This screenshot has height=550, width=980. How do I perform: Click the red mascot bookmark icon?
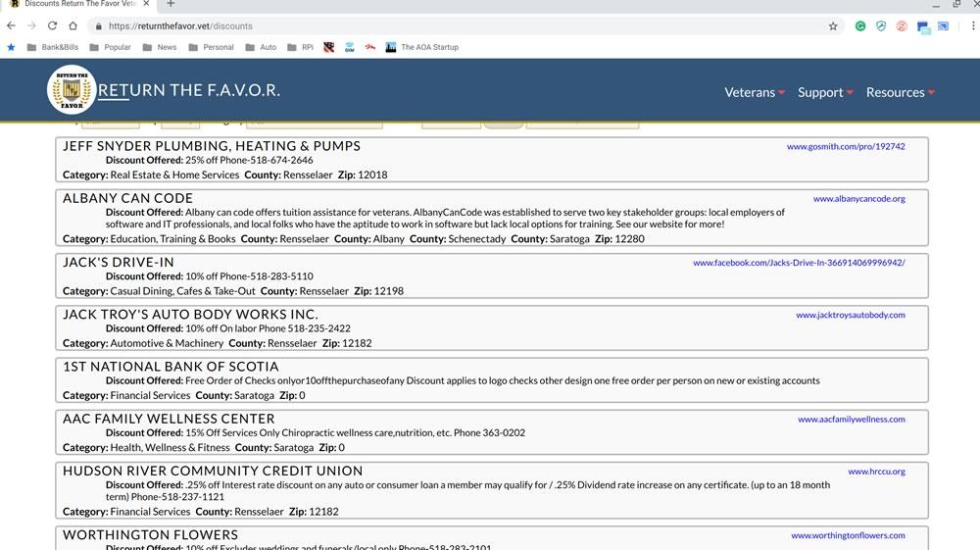pos(328,47)
